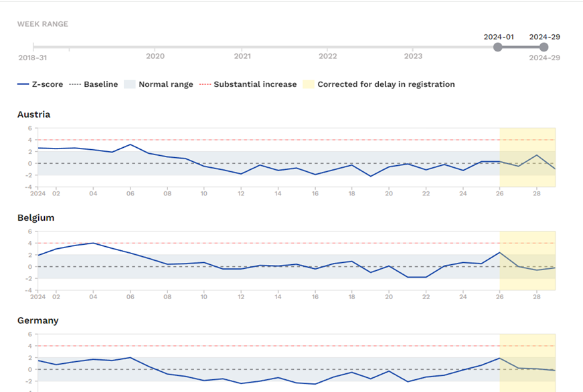Click the 2020 mark on week range track
Screen dimensions: 583x392
pos(155,47)
